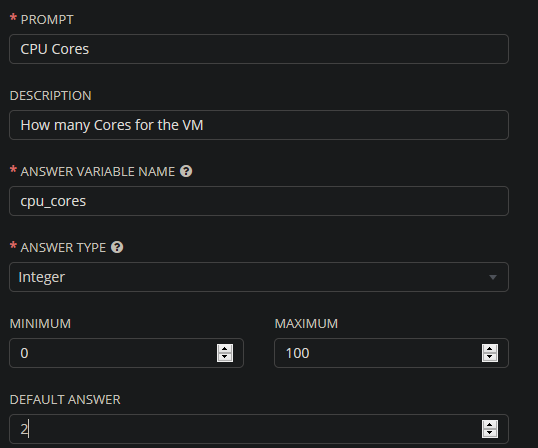538x448 pixels.
Task: Increase Minimum value with up arrow
Action: [x=225, y=349]
